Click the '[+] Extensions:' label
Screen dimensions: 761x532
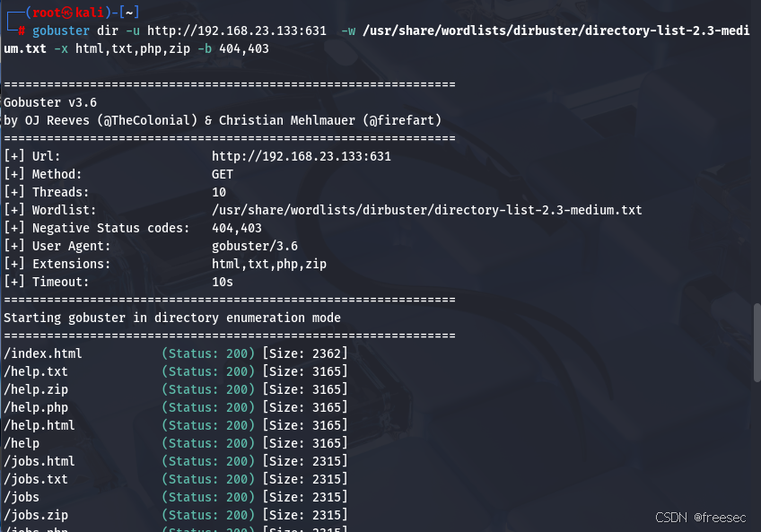tap(57, 264)
